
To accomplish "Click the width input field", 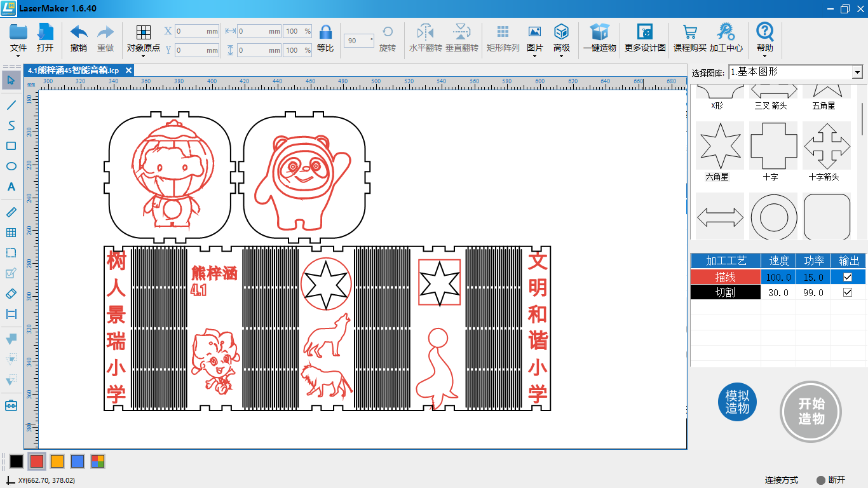I will [259, 31].
